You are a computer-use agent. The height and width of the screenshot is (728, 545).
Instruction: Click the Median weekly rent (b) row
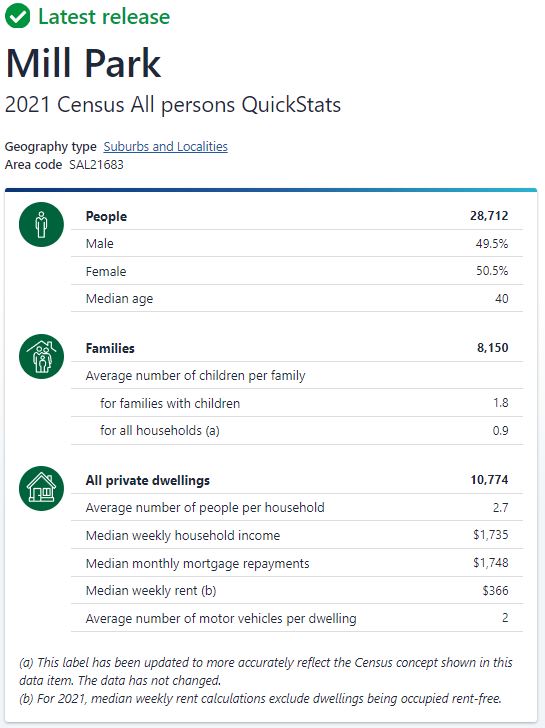pyautogui.click(x=297, y=590)
